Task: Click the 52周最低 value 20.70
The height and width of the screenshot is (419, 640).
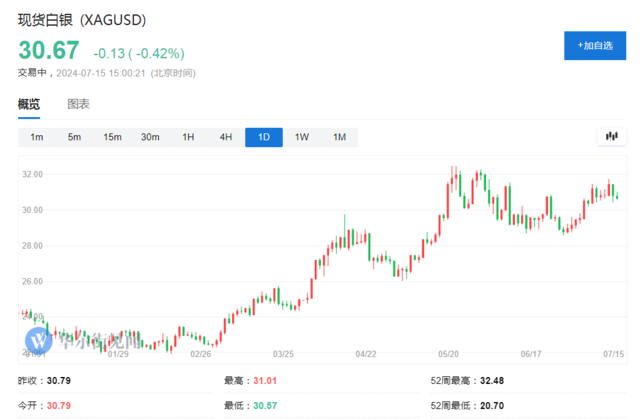Action: click(492, 406)
